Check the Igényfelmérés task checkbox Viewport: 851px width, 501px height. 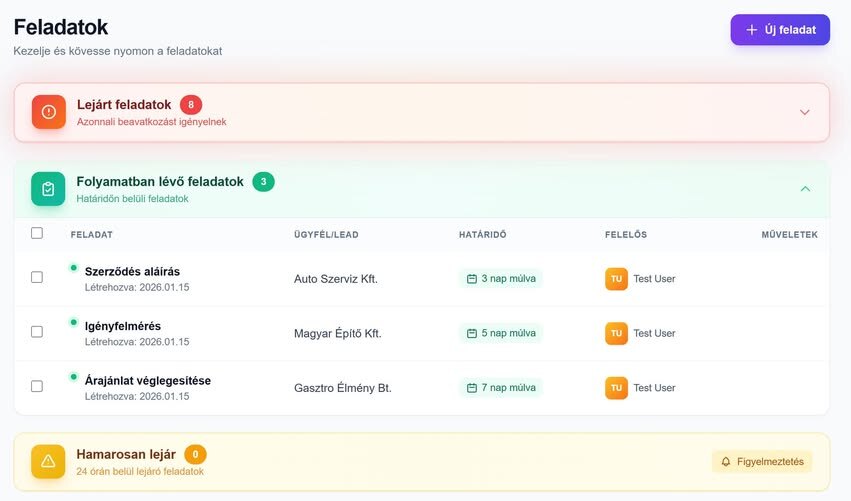pos(37,332)
